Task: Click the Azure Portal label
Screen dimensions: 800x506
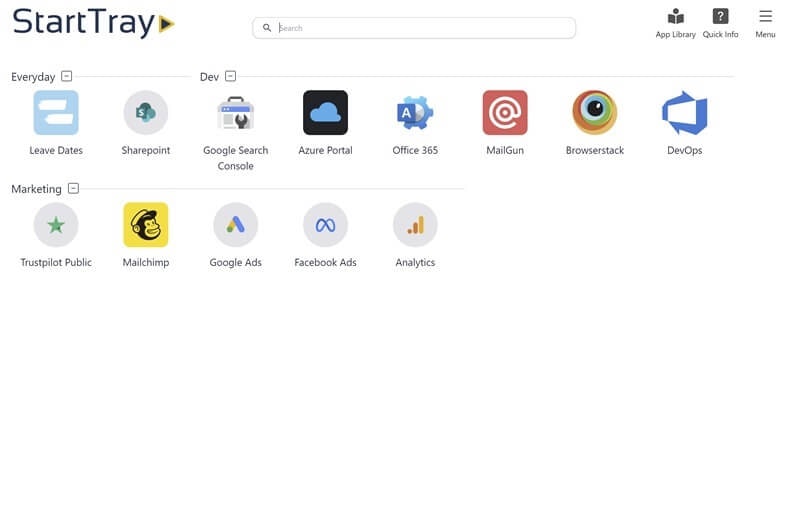Action: tap(326, 150)
